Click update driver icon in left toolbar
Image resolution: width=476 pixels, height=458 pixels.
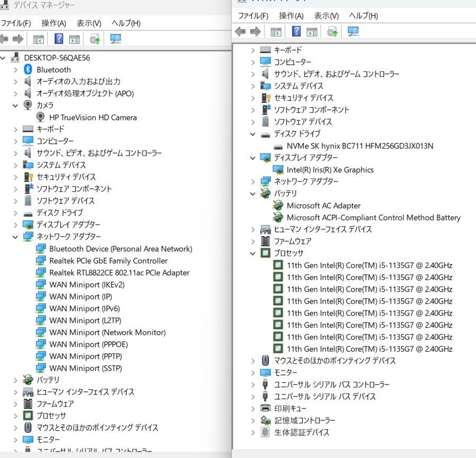pyautogui.click(x=95, y=39)
